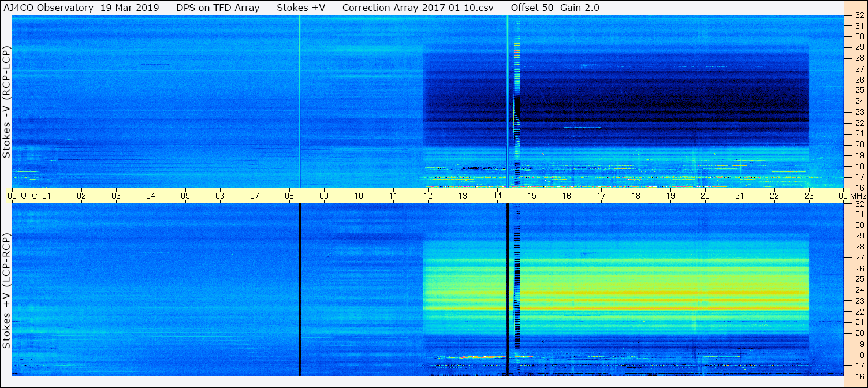Select hour 05 on the UTC time axis
Image resolution: width=868 pixels, height=388 pixels.
[185, 196]
